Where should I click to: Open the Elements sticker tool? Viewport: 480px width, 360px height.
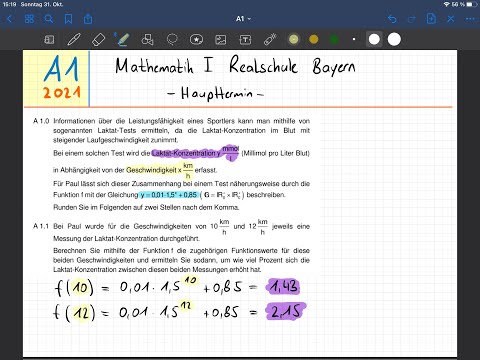(196, 40)
